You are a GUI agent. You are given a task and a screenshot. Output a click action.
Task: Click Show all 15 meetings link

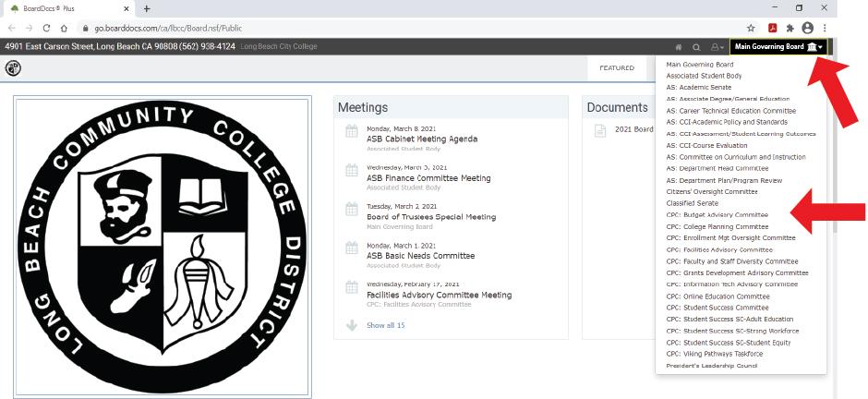[385, 325]
